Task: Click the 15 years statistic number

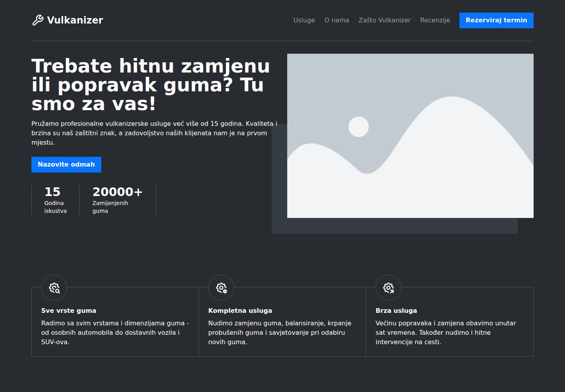Action: (52, 192)
